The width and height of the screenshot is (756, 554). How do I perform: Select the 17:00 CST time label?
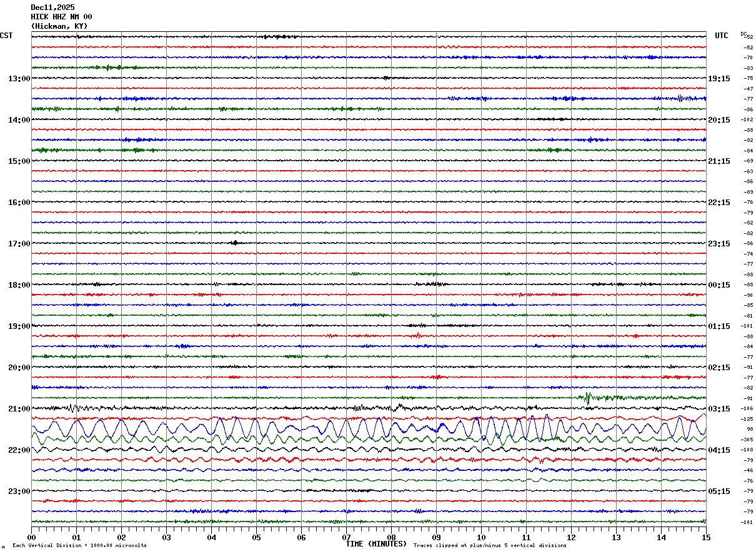19,244
